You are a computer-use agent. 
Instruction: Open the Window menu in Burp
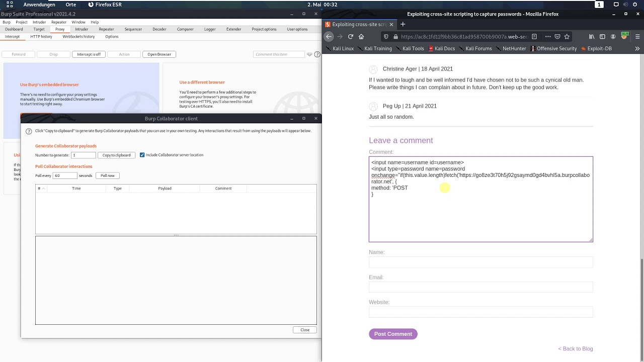[x=78, y=22]
